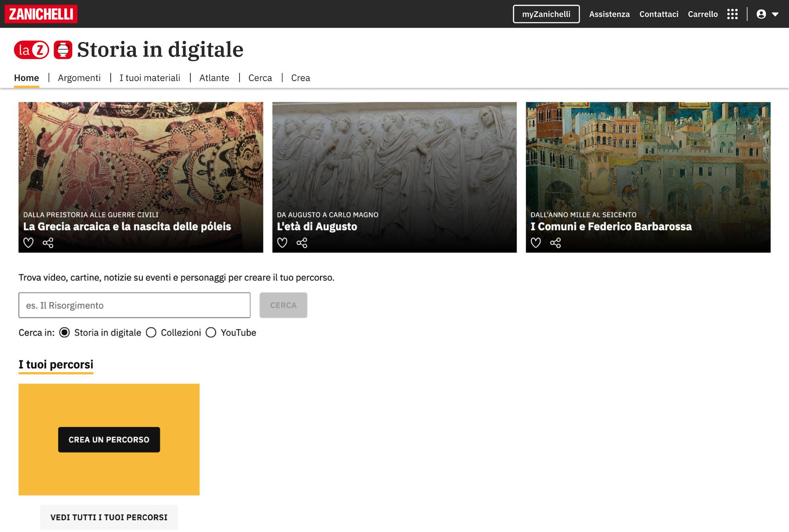Share the Federico Barbarossa card
789x532 pixels.
point(555,243)
